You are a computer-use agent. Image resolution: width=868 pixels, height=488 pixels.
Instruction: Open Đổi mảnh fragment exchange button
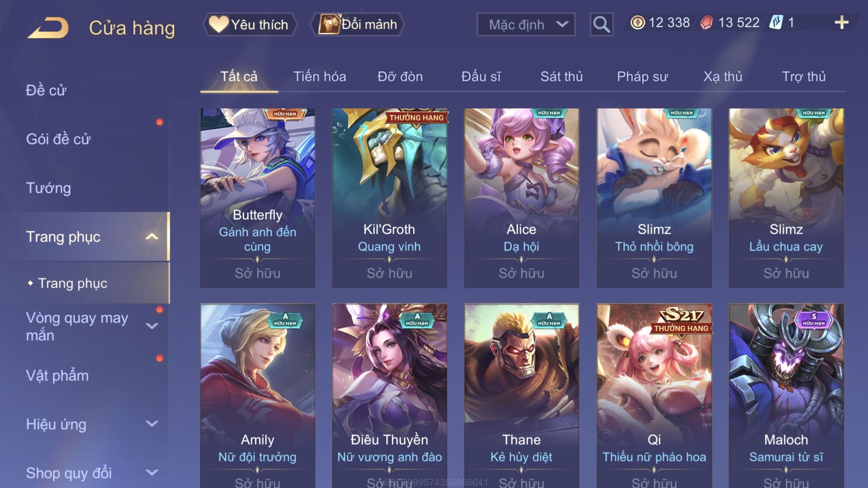pos(357,24)
